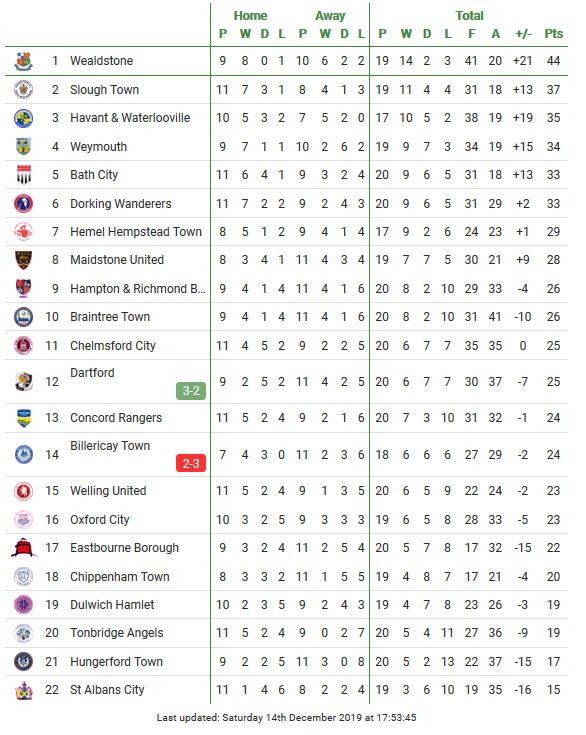Sort by the Pts column header
The image size is (586, 735).
click(x=554, y=34)
